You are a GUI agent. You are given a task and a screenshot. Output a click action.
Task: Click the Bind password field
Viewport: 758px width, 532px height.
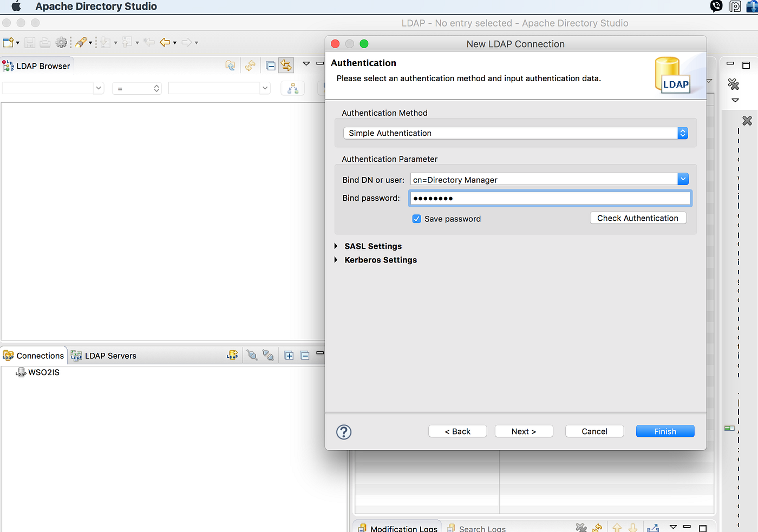[550, 198]
